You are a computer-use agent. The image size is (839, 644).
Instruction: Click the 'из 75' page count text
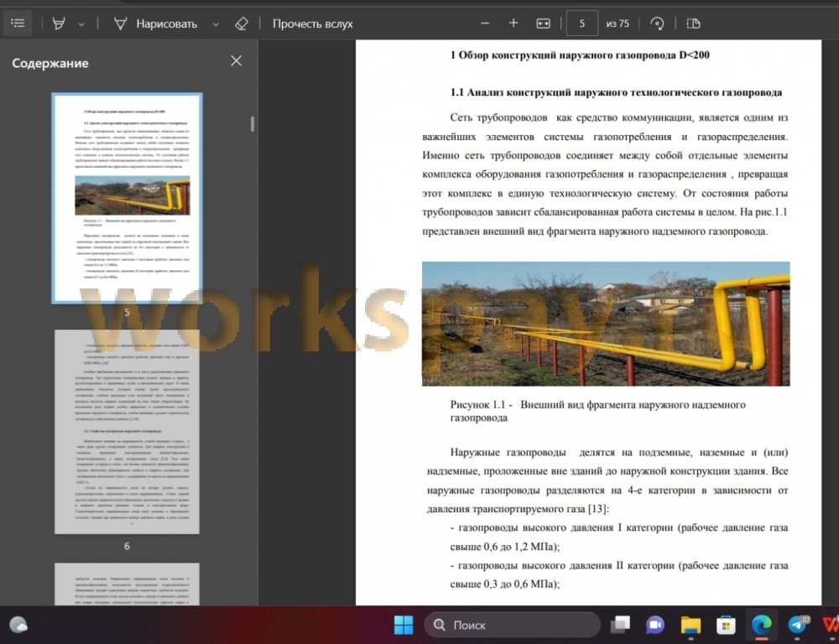(x=618, y=23)
